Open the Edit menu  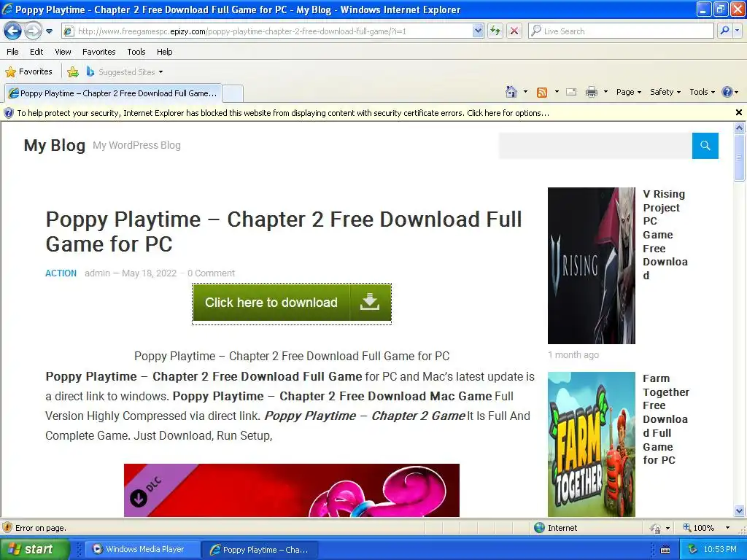(36, 52)
